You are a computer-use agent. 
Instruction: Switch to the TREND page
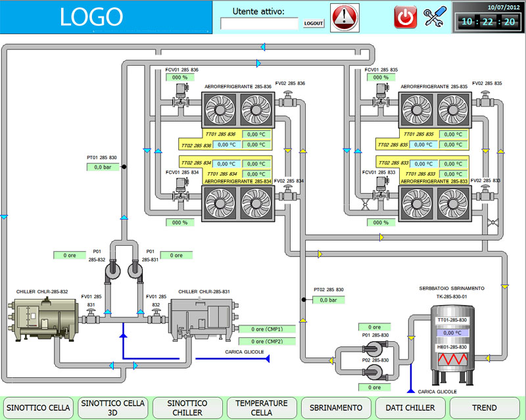tap(485, 408)
